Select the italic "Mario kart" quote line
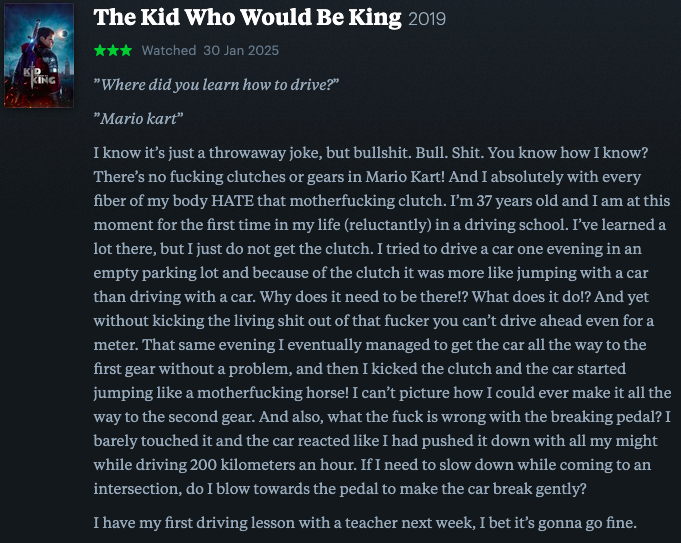Viewport: 681px width, 543px height. tap(138, 119)
